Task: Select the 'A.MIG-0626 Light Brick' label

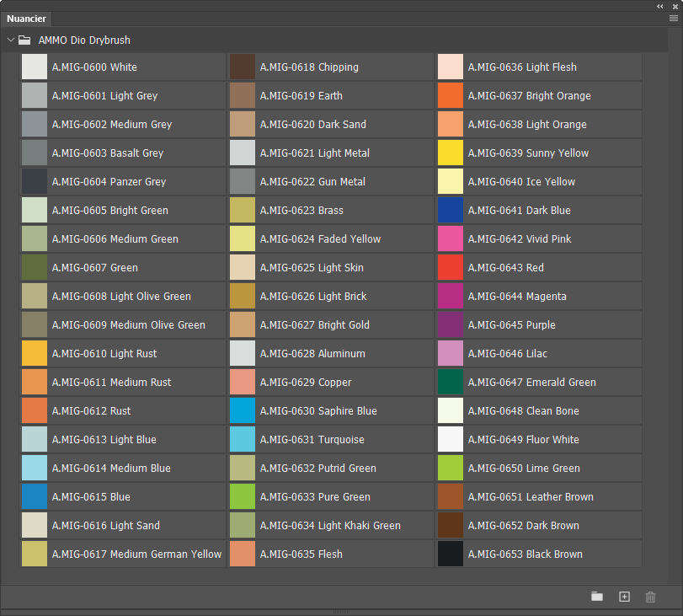Action: coord(313,297)
